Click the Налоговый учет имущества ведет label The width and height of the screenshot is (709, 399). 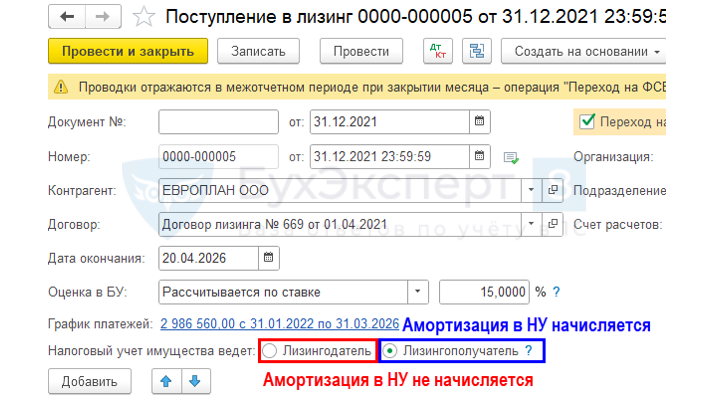point(151,351)
